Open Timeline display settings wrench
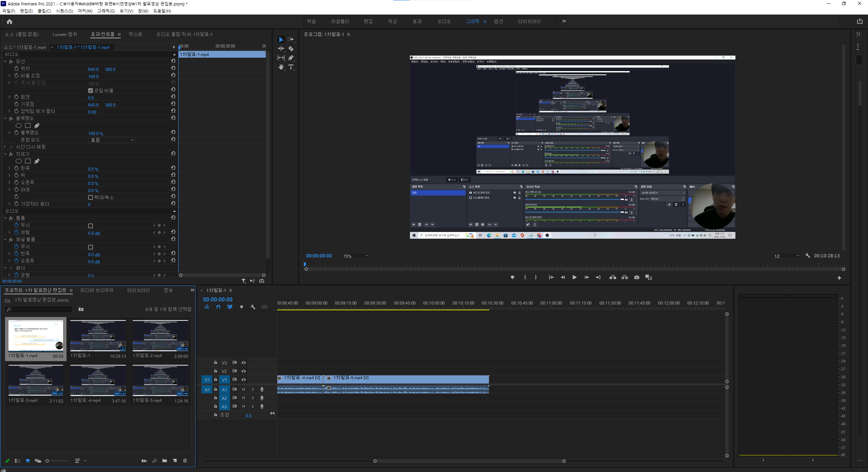 [x=253, y=307]
